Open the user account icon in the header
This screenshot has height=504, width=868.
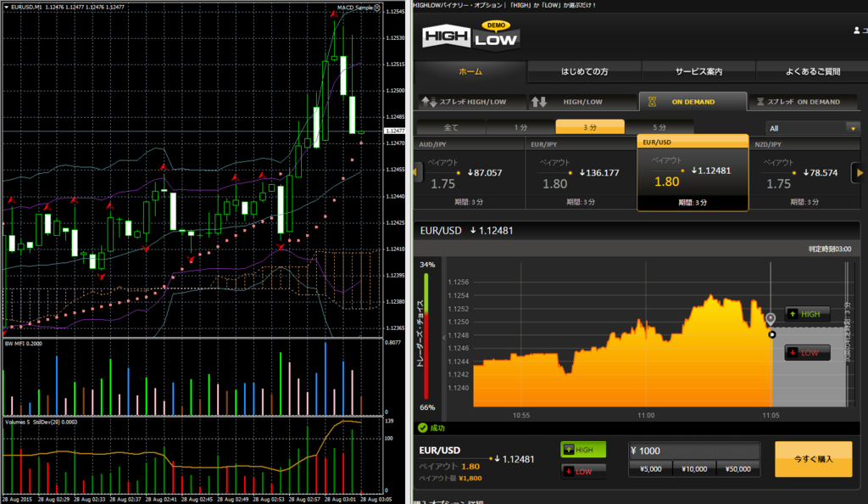pos(857,31)
